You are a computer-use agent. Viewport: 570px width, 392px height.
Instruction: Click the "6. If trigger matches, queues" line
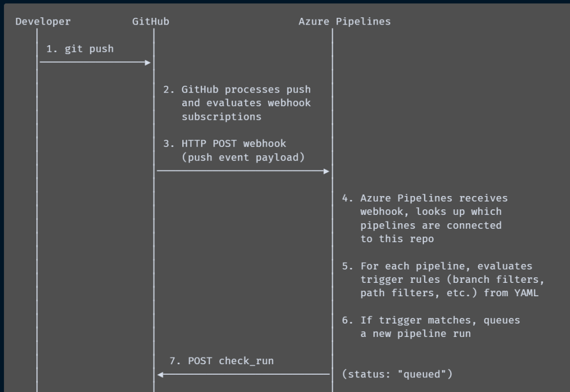pos(431,320)
